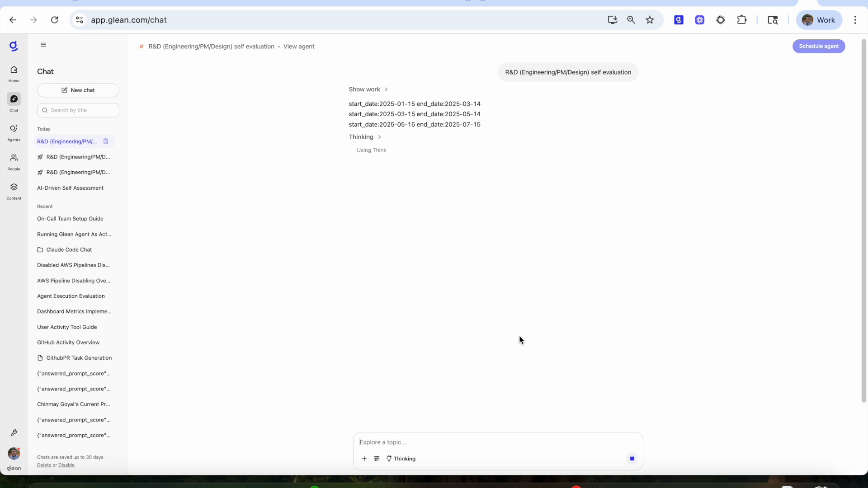Delete the highlighted R&D chat via trash icon

pos(106,141)
